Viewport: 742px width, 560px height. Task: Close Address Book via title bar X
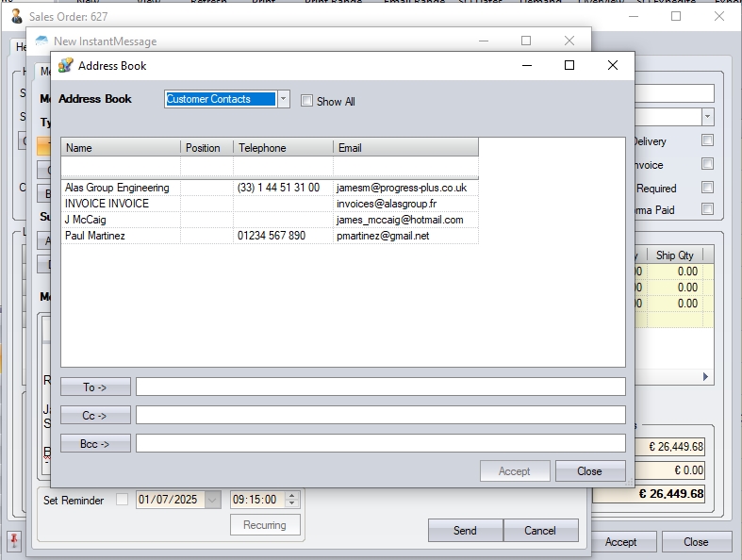(x=613, y=65)
